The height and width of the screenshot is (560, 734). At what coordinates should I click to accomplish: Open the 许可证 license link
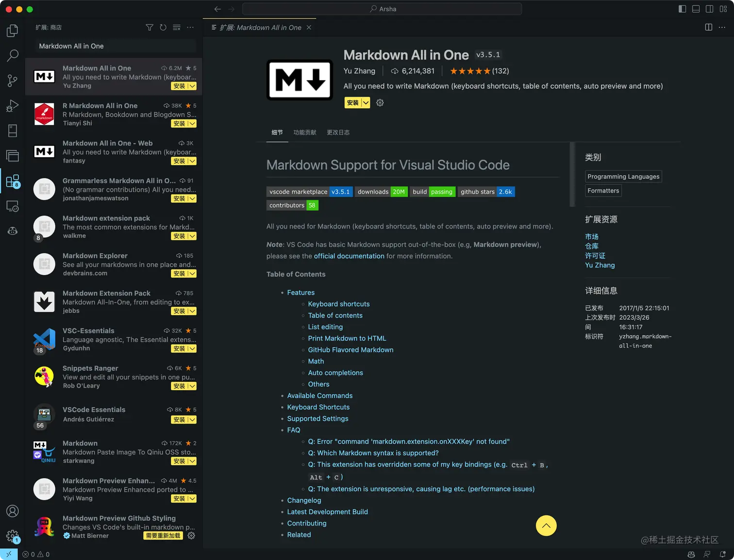pyautogui.click(x=595, y=256)
